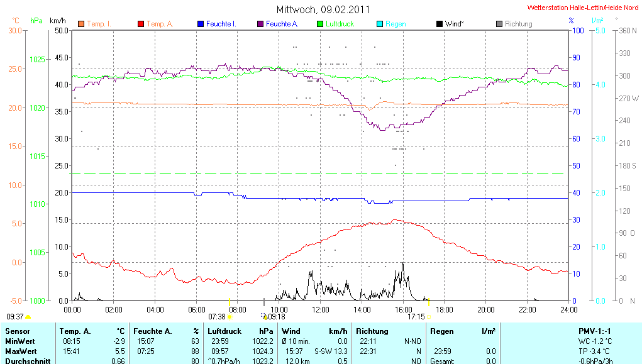Viewport: 642px width, 364px height.
Task: Click the cyan Regen legend square
Action: pos(379,24)
